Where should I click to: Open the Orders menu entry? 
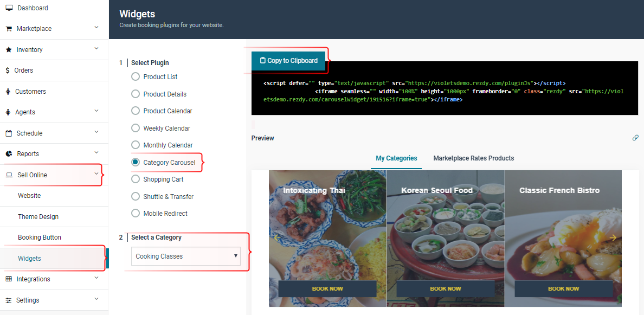(x=54, y=70)
